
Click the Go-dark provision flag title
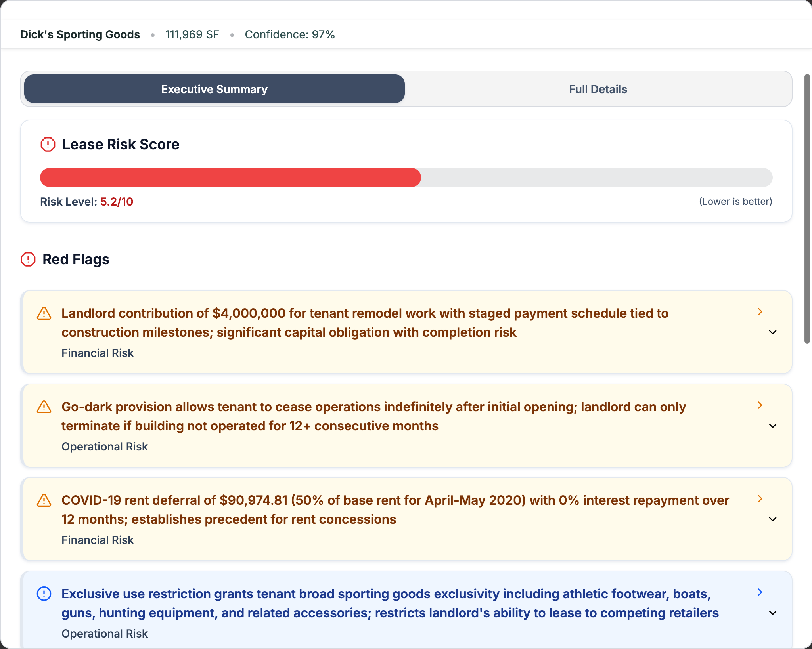[373, 416]
